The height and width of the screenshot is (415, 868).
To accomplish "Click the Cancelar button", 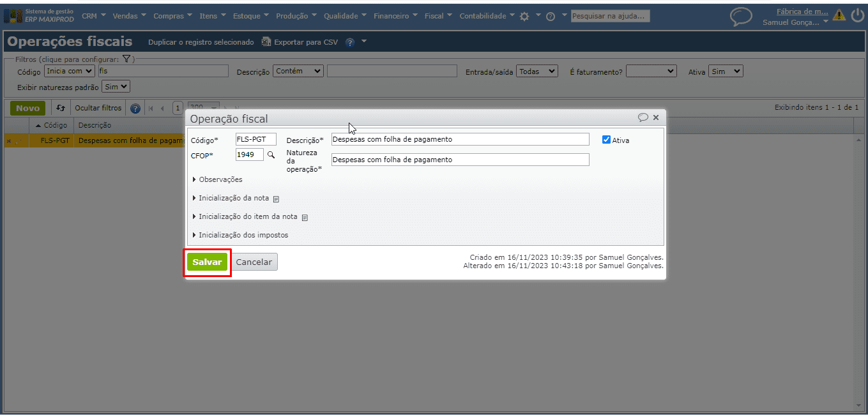I will click(x=254, y=262).
